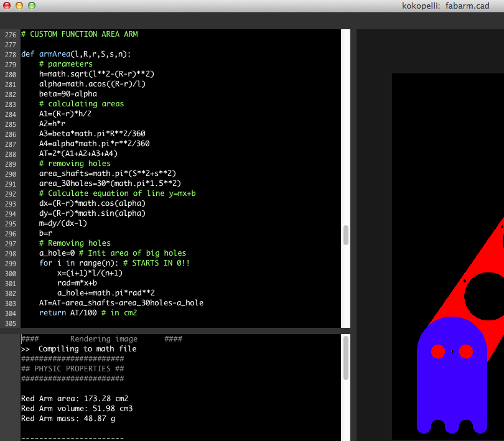Screen dimensions: 504x441
Task: Click line 'AT=AT-area_shafts-area_30holes-a_hole'
Action: click(121, 303)
